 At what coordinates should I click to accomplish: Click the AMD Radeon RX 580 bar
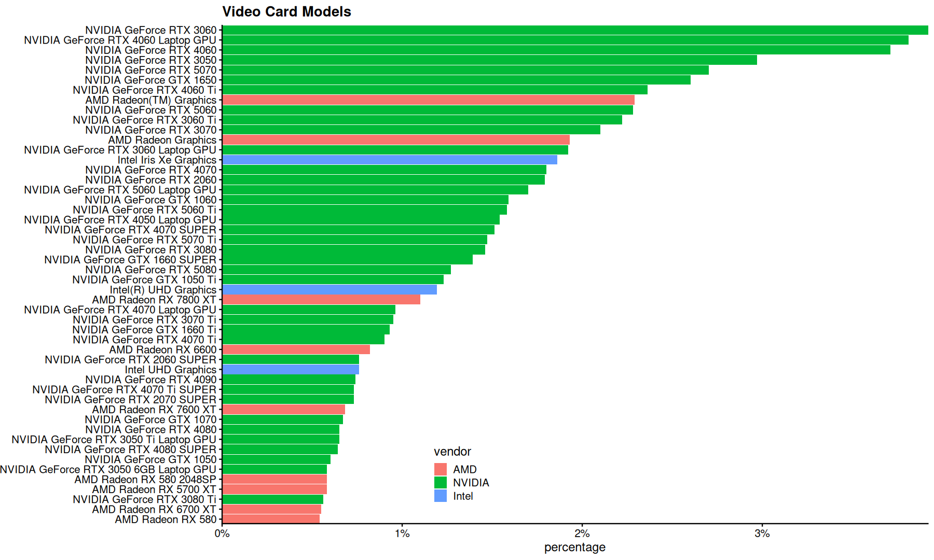point(271,519)
